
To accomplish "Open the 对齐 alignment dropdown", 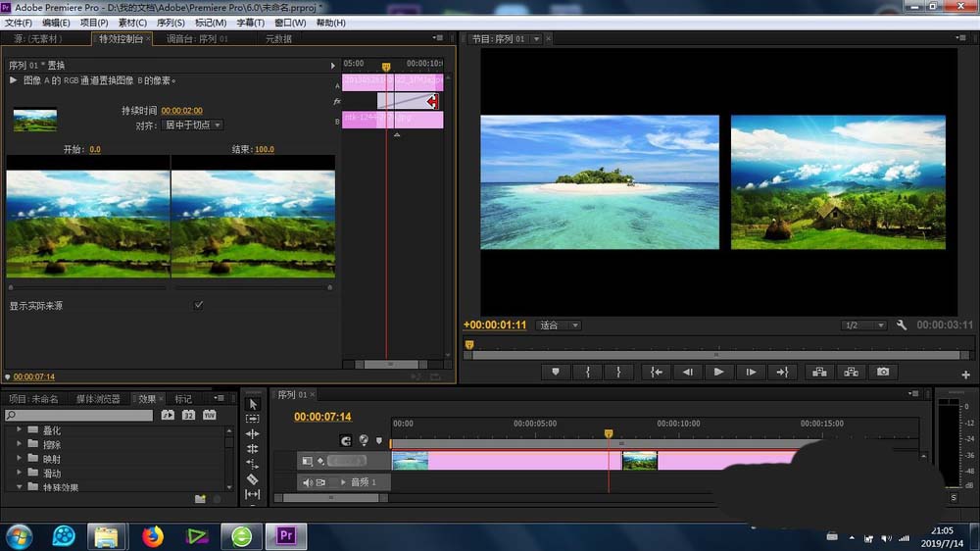I will (x=192, y=125).
